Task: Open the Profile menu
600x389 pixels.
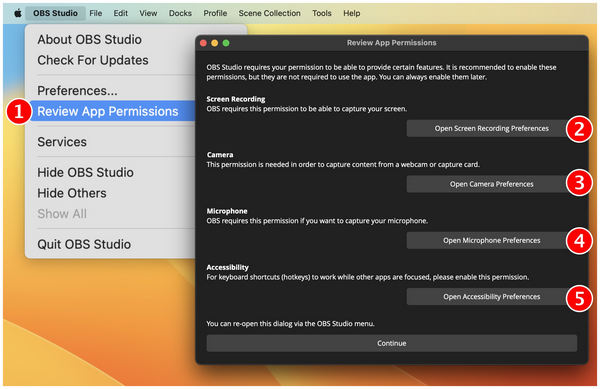Action: coord(215,13)
